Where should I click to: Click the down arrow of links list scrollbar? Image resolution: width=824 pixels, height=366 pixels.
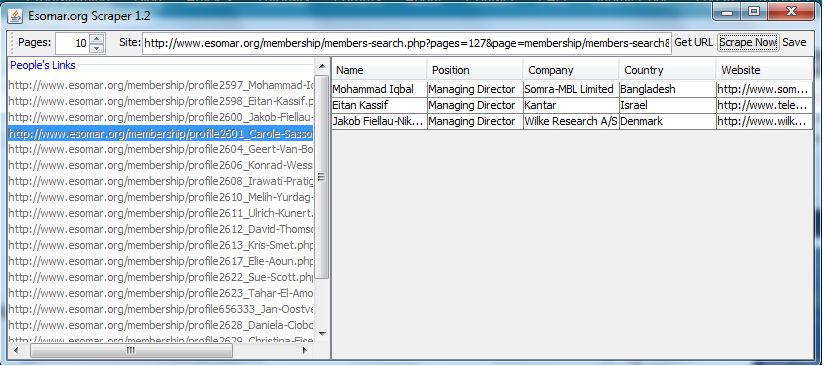tap(322, 333)
